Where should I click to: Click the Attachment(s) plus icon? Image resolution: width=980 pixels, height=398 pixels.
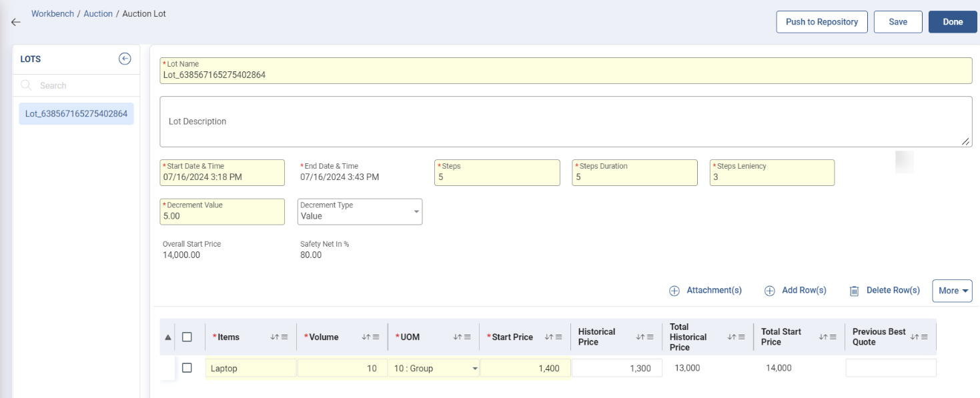tap(674, 291)
